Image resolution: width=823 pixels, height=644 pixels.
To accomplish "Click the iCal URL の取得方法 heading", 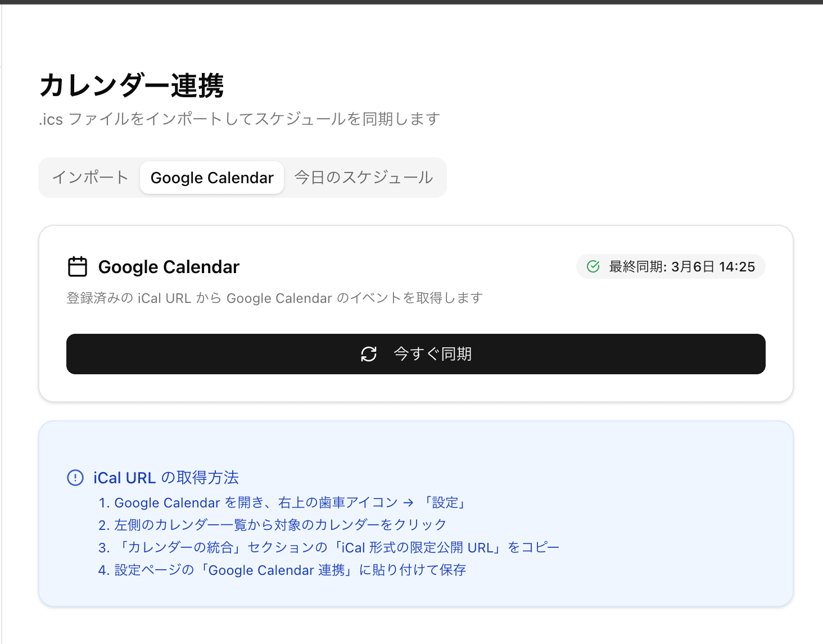I will click(x=165, y=478).
